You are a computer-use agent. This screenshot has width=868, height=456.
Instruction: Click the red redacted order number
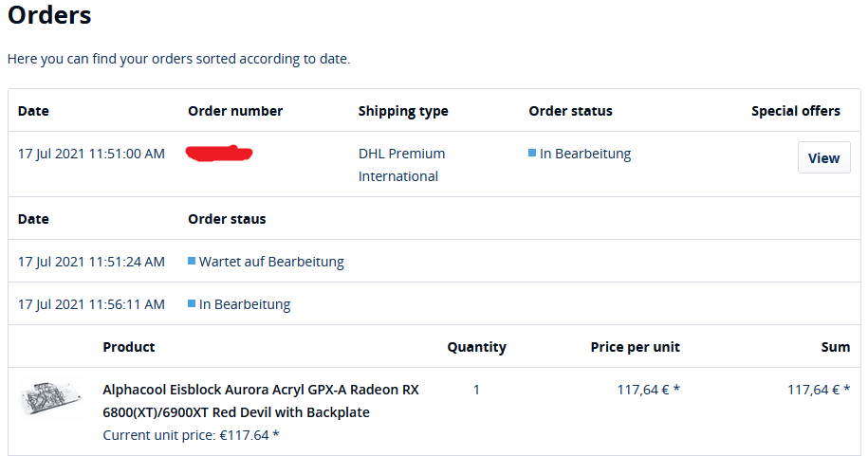(x=219, y=152)
